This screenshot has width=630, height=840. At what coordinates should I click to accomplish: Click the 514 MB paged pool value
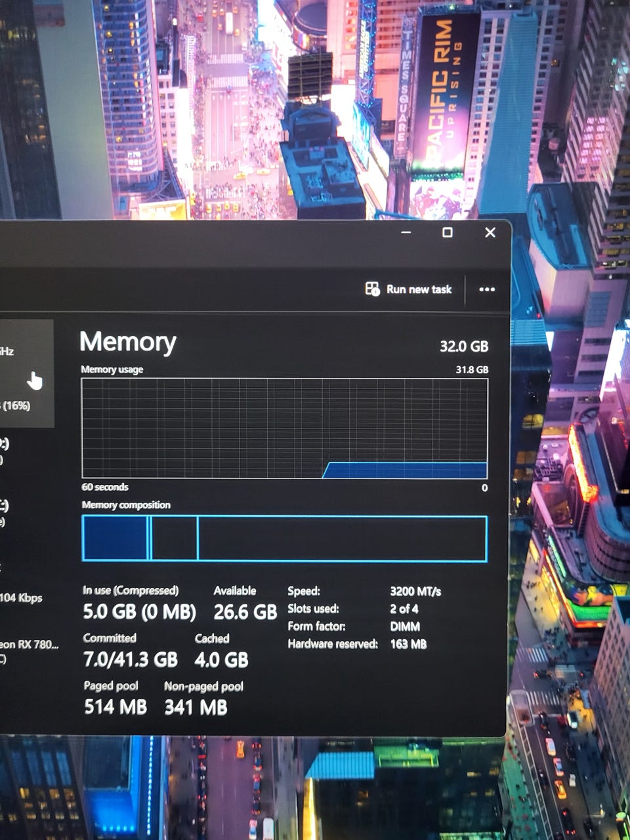[115, 707]
